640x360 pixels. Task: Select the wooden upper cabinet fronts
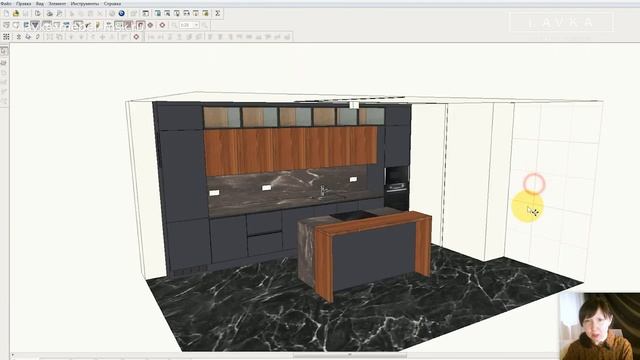[x=291, y=150]
